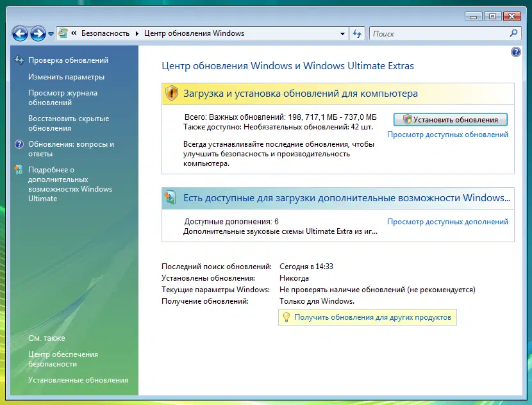This screenshot has height=405, width=532.
Task: Open Просмотр журнала обновлений
Action: click(x=63, y=97)
